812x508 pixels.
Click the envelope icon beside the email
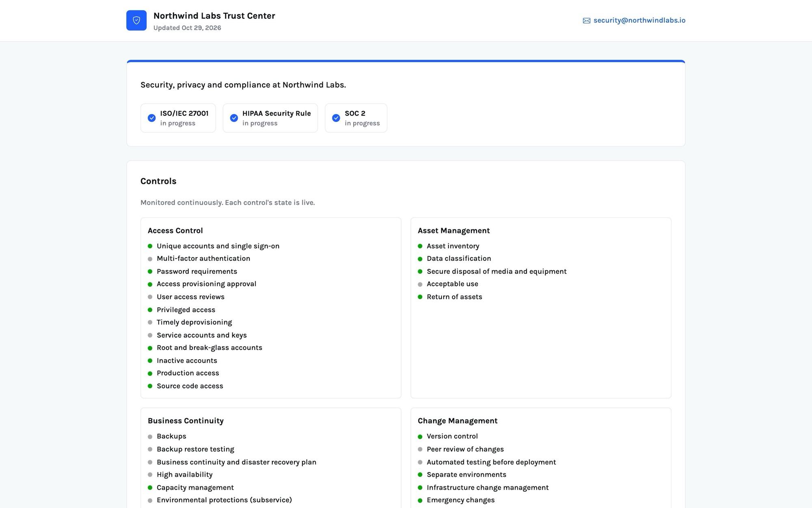click(x=587, y=21)
